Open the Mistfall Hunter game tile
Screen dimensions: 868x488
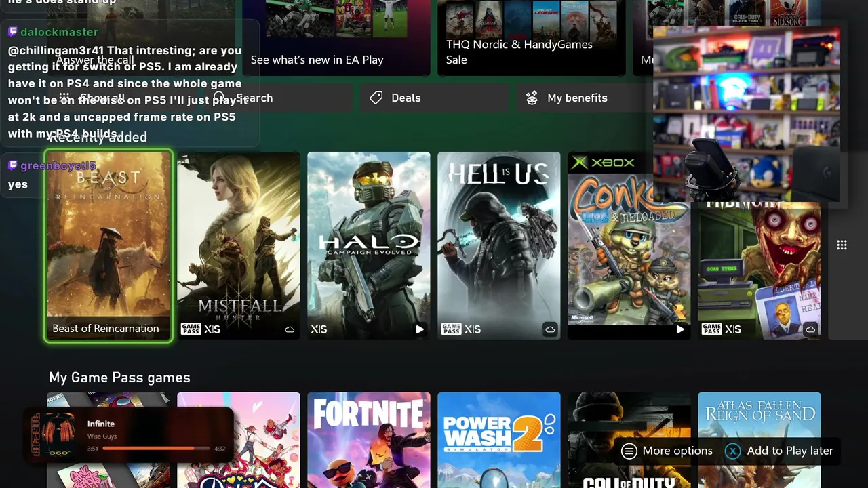point(239,245)
